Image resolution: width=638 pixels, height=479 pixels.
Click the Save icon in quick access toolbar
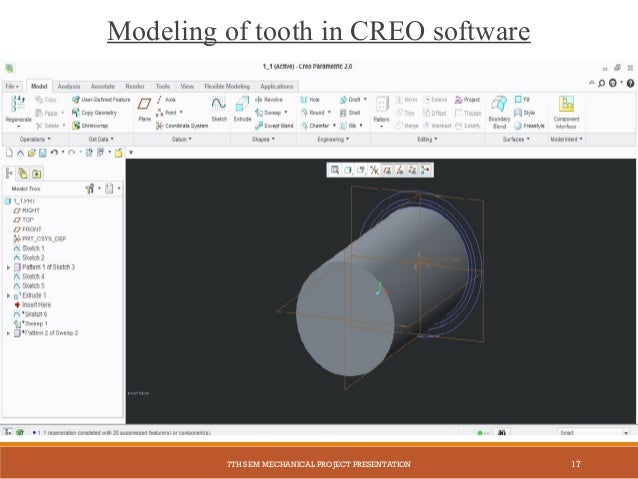43,153
